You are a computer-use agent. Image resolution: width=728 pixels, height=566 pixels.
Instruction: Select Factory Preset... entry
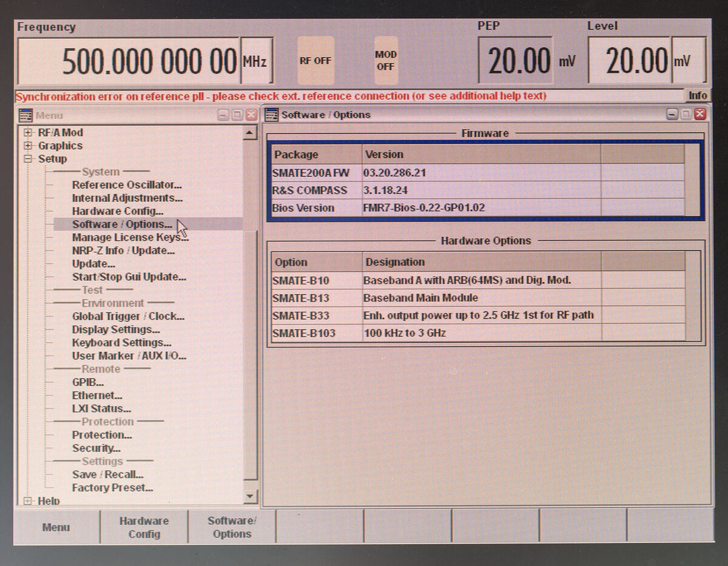(112, 488)
